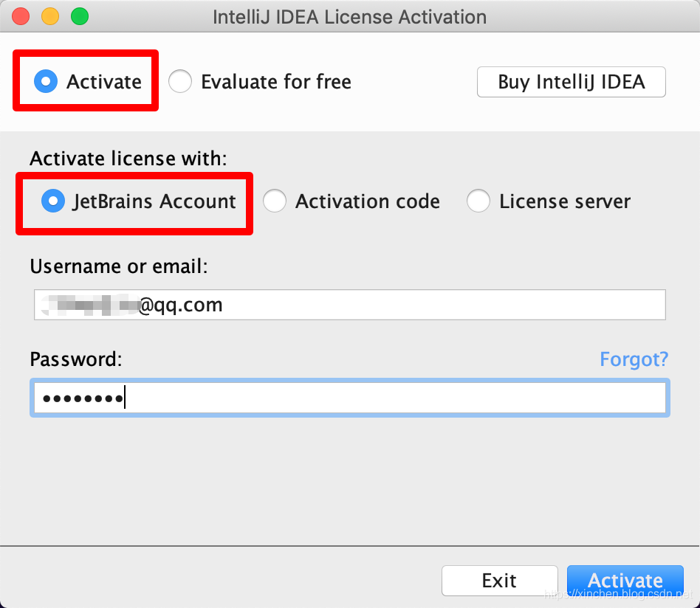Choose the Evaluate for free option
This screenshot has height=608, width=700.
coord(179,81)
